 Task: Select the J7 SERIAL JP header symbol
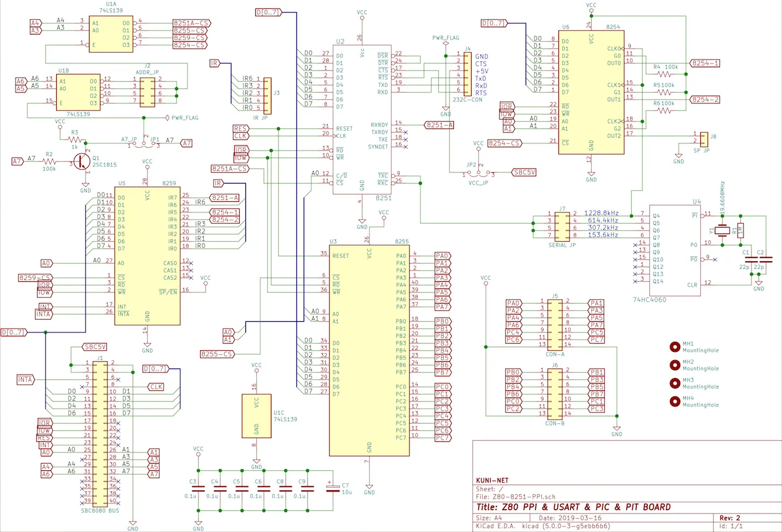562,226
